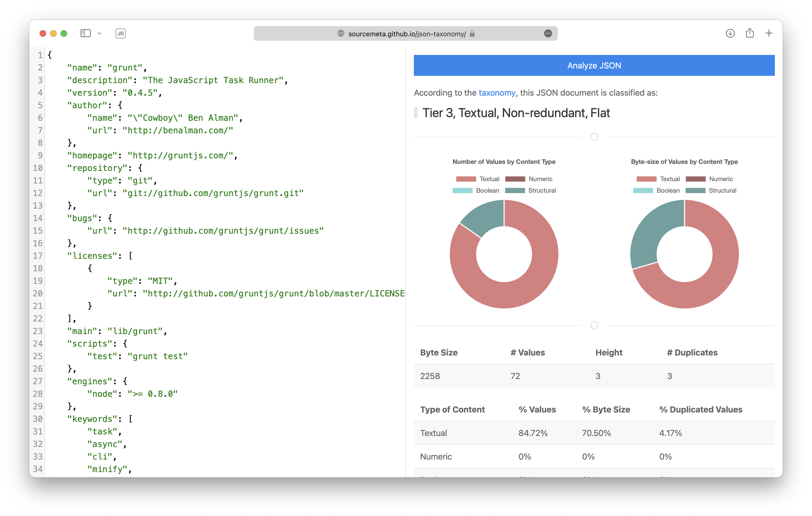
Task: Click the JS extension toolbar icon
Action: point(120,33)
